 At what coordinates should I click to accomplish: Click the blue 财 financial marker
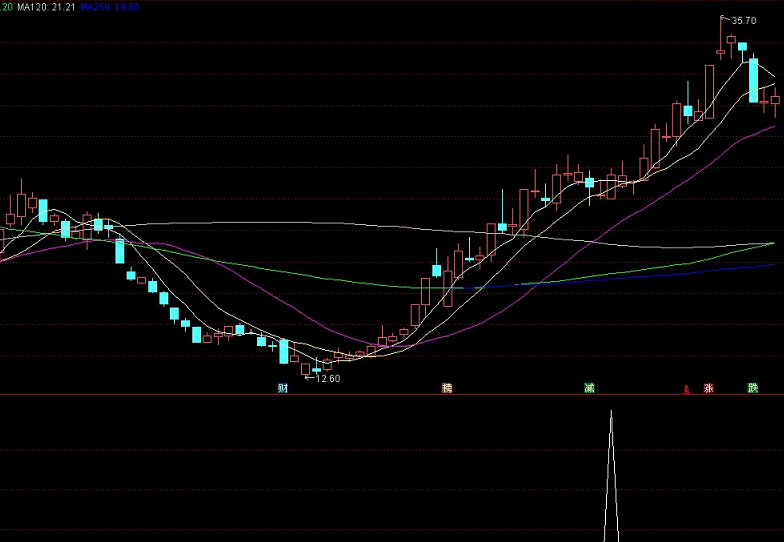[283, 388]
